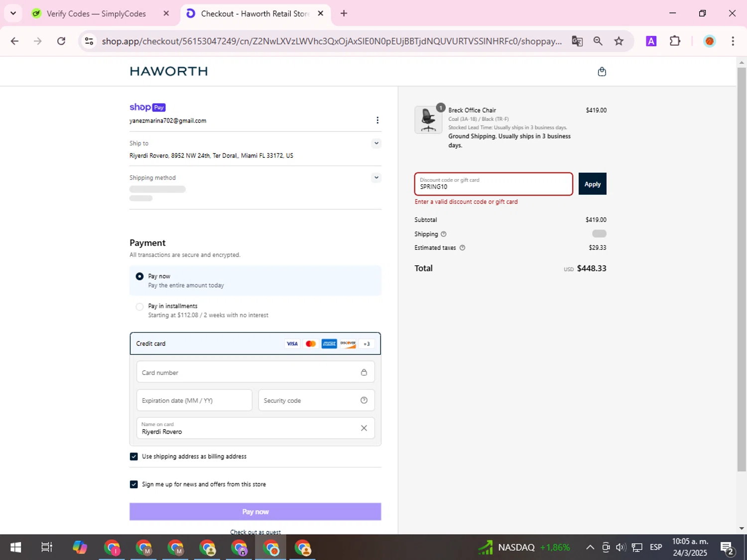Click the NASDAQ taskbar widget
This screenshot has width=747, height=560.
(x=524, y=548)
